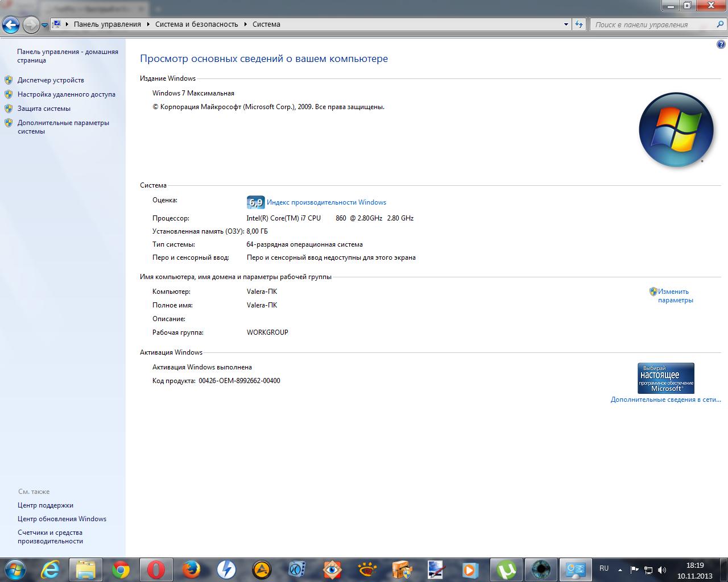Screen dimensions: 728x582
Task: Click Windows 7 Максимальная edition text
Action: click(193, 93)
